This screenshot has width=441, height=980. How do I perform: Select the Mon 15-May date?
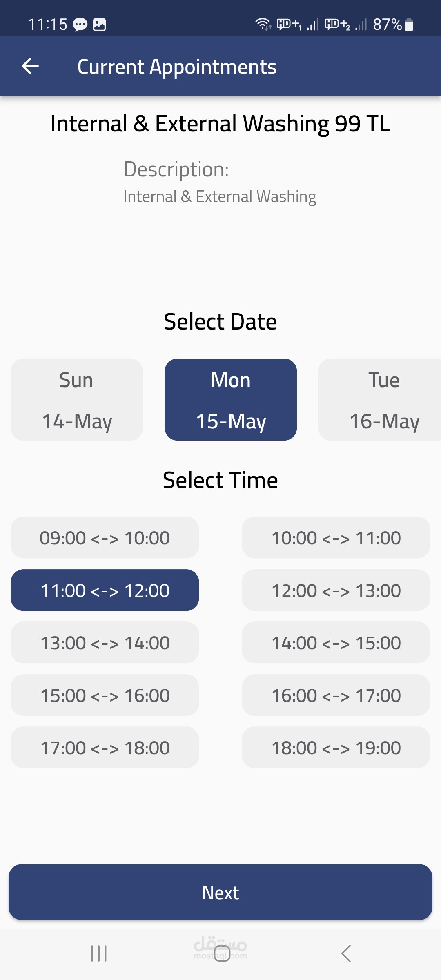(231, 399)
